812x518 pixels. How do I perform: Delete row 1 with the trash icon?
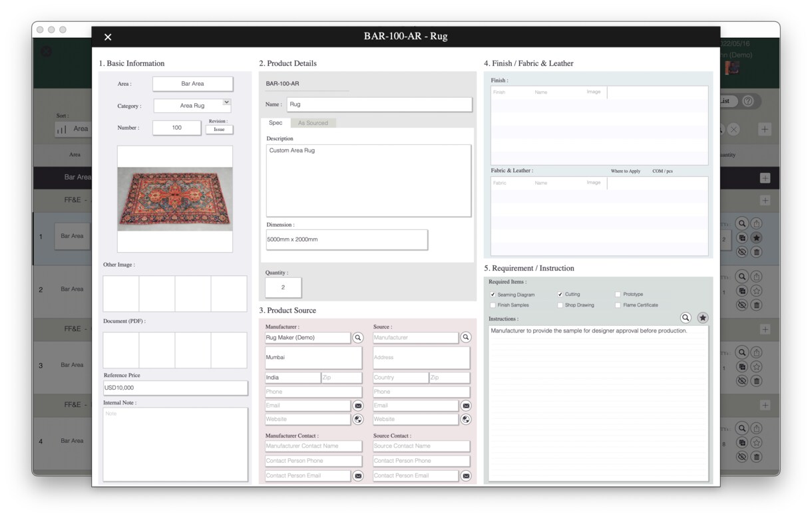click(757, 252)
